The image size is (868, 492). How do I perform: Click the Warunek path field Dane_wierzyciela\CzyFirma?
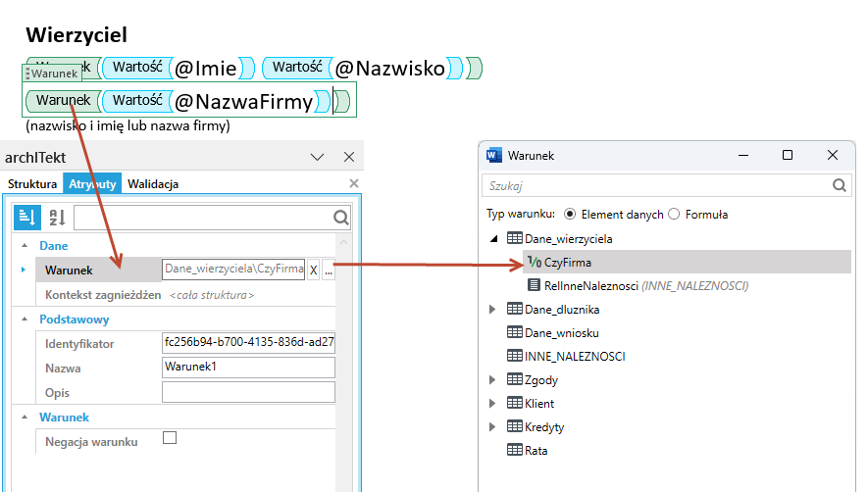tap(233, 269)
